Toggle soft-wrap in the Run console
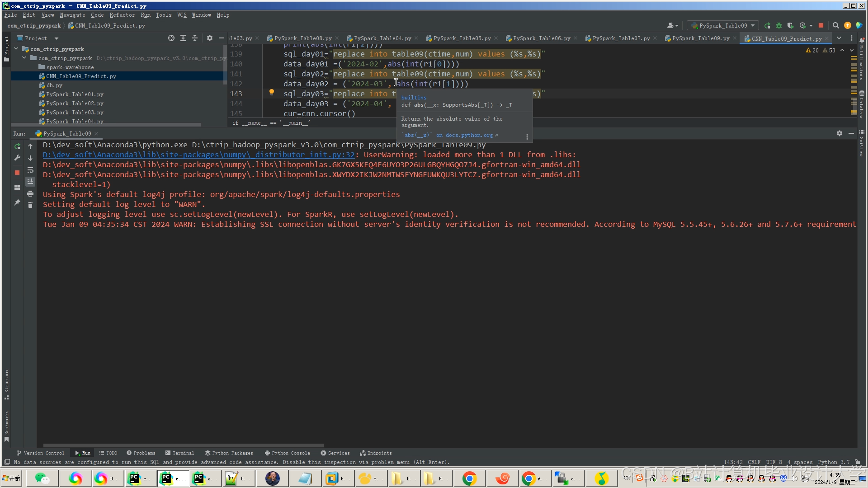868x488 pixels. (x=30, y=170)
